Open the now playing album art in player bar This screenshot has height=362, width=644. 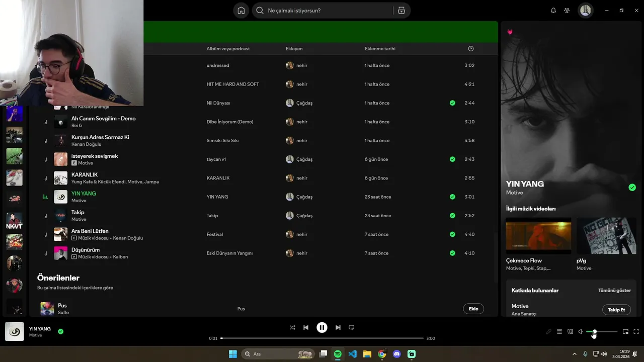[x=15, y=332]
